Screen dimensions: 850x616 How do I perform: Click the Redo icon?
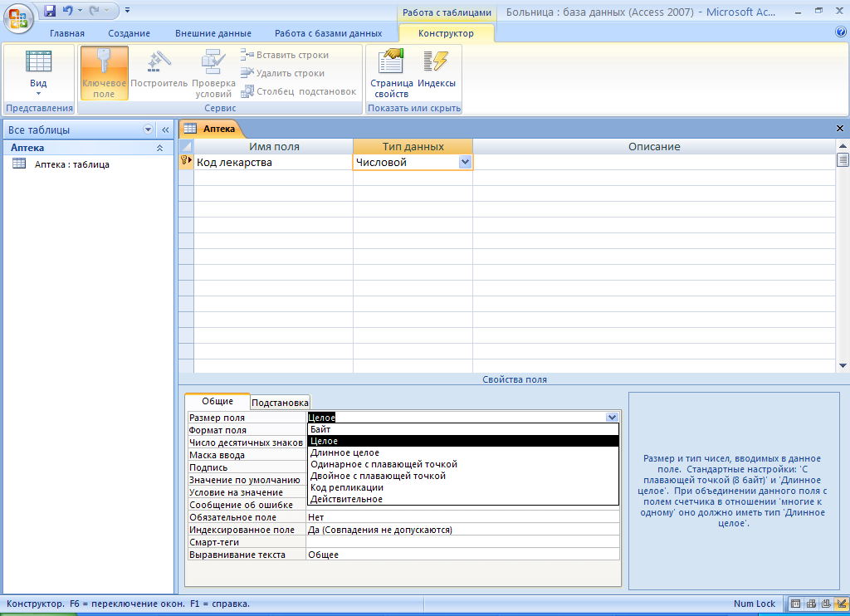[95, 10]
